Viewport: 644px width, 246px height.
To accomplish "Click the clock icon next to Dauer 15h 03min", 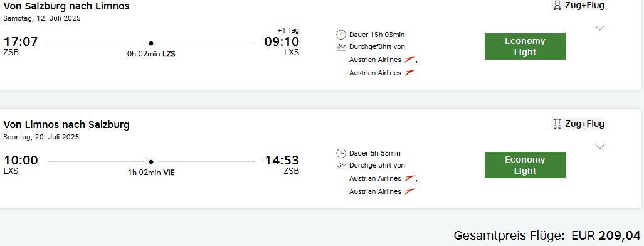I will click(x=341, y=35).
